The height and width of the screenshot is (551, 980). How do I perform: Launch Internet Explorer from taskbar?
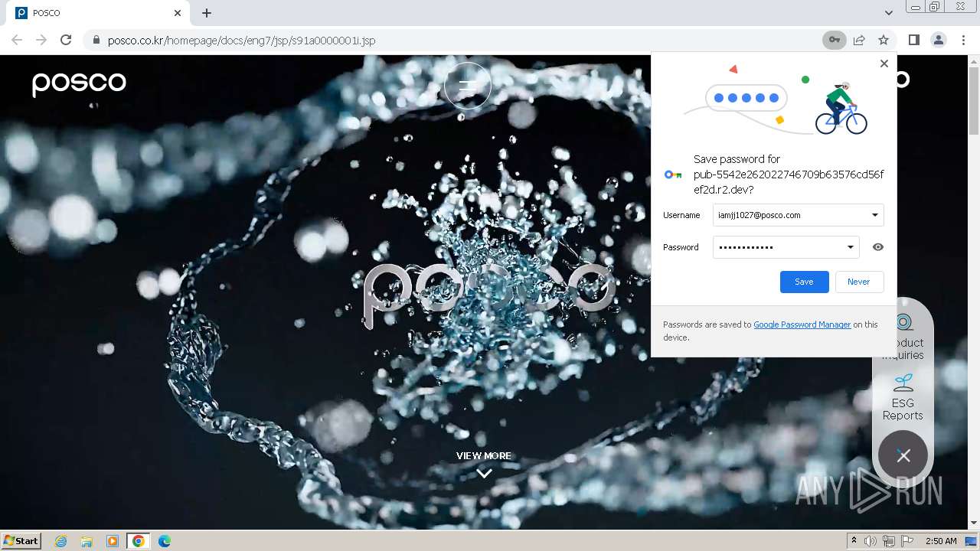60,541
